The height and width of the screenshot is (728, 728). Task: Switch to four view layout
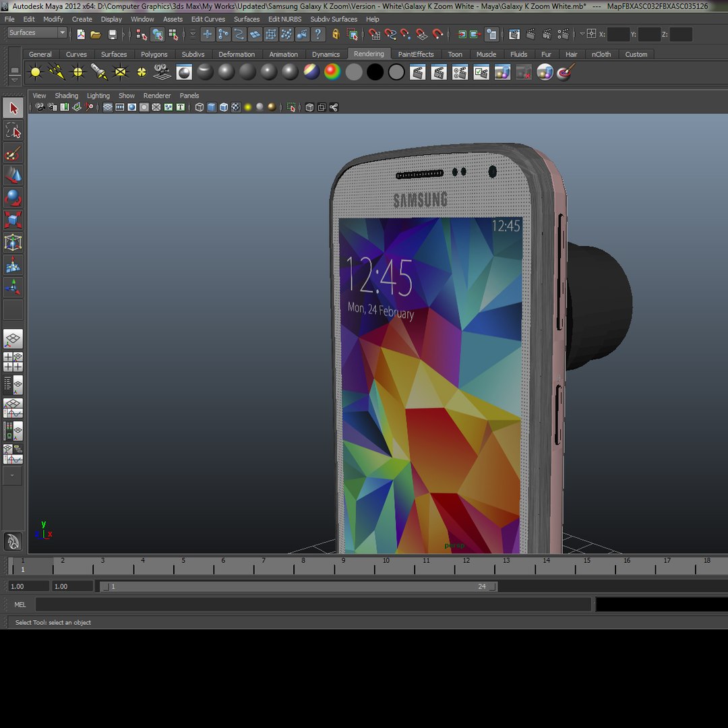pos(13,362)
